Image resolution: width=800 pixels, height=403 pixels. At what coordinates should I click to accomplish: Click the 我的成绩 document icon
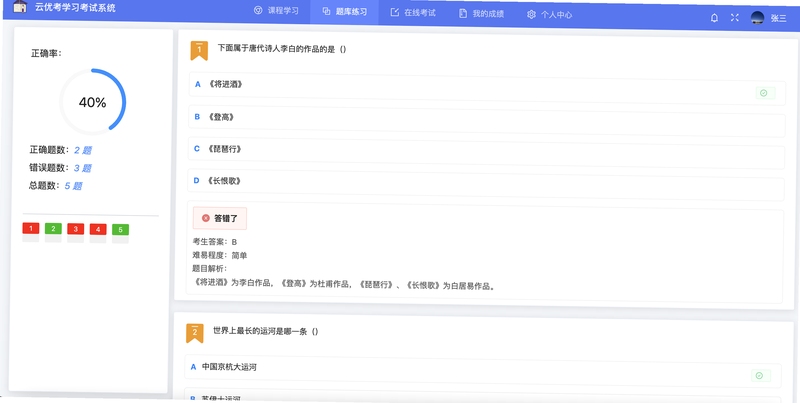[462, 14]
